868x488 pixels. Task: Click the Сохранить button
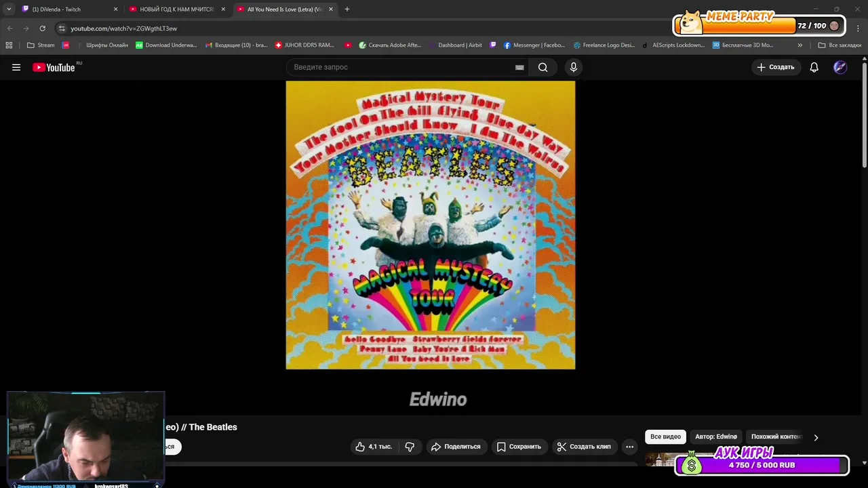tap(519, 447)
